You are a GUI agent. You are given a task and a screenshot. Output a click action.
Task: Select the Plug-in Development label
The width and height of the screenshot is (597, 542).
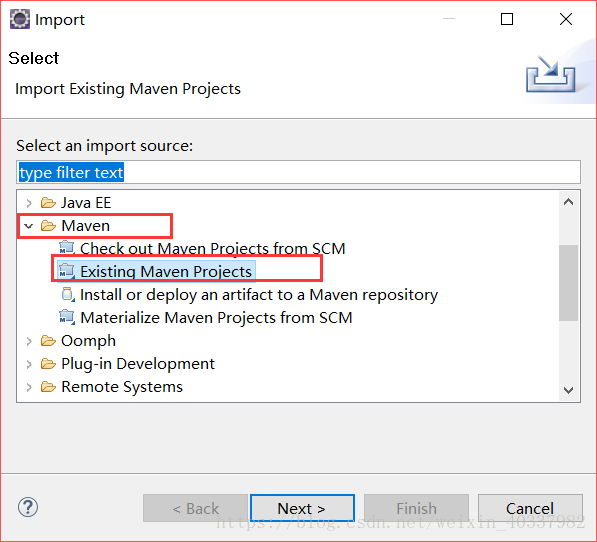tap(138, 364)
